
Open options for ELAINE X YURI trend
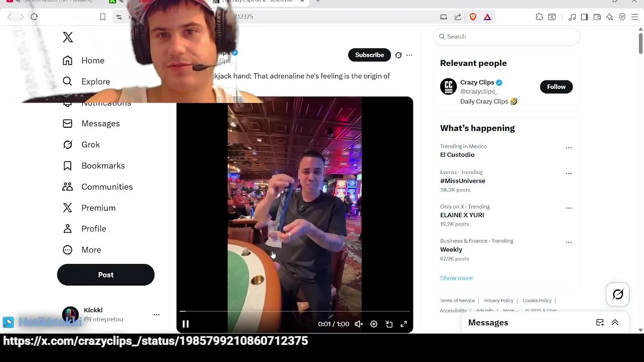coord(569,208)
